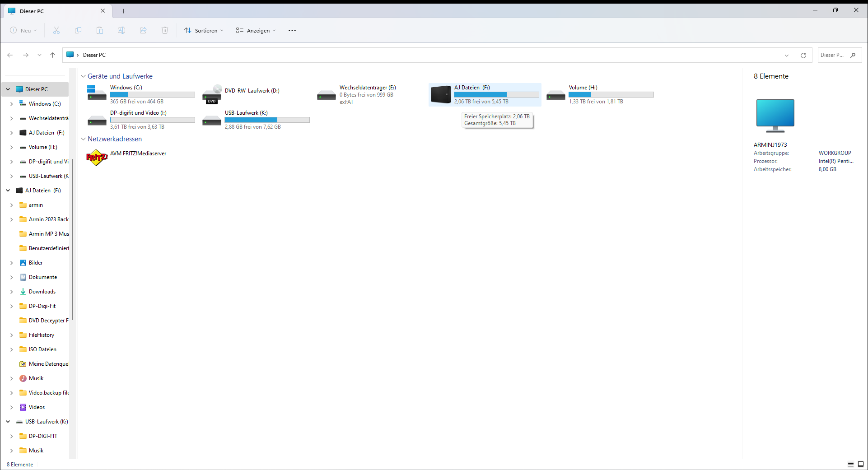Click the Paste icon in the toolbar
This screenshot has height=470, width=868.
click(x=99, y=30)
